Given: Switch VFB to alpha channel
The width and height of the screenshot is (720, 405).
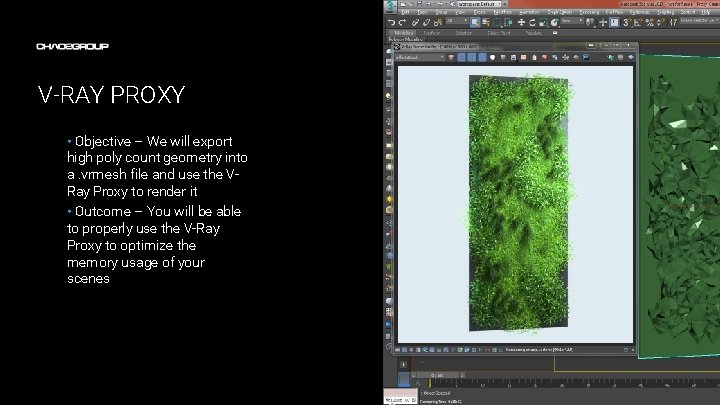Looking at the screenshot, I should click(493, 57).
